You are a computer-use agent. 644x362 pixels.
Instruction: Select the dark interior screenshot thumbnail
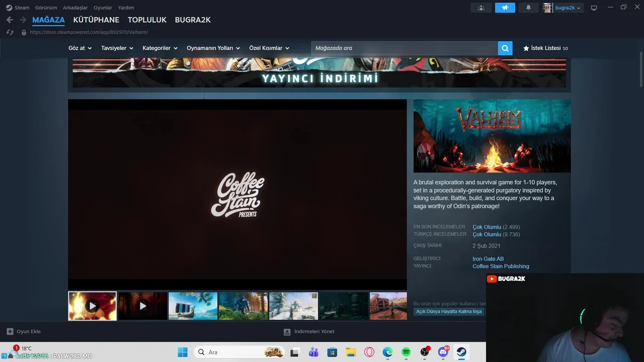point(344,306)
